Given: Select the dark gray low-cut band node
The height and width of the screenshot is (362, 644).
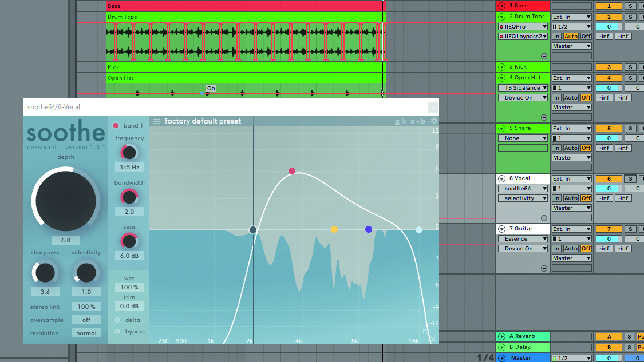Looking at the screenshot, I should [x=253, y=230].
